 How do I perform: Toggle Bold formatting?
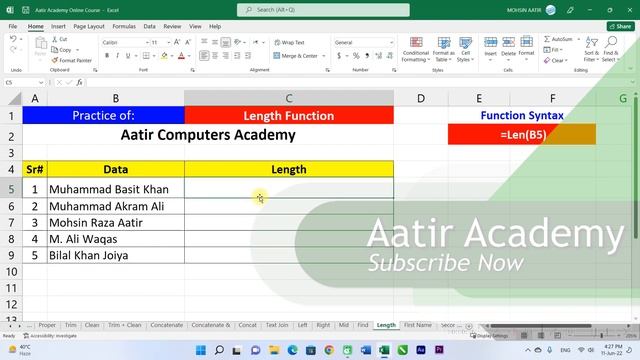pyautogui.click(x=107, y=56)
